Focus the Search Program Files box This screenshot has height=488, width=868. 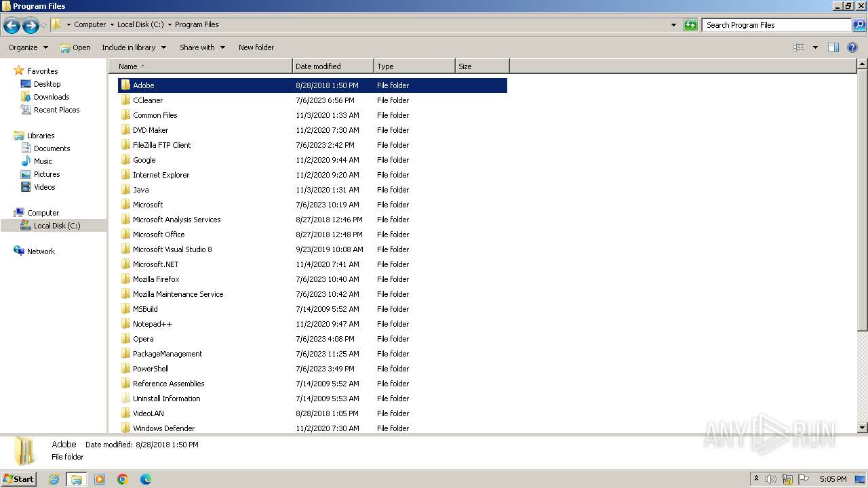pyautogui.click(x=776, y=25)
